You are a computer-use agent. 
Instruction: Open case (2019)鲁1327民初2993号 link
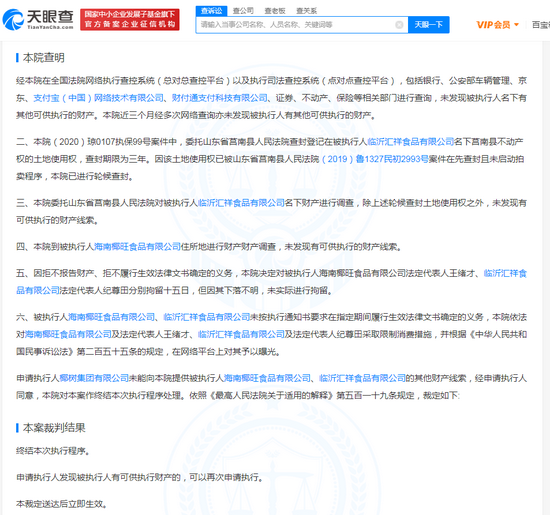pos(374,159)
